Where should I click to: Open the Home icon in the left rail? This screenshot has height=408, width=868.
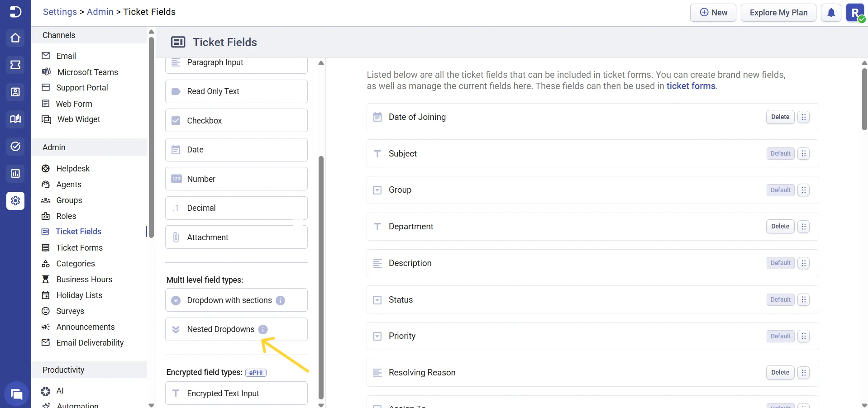click(x=15, y=38)
